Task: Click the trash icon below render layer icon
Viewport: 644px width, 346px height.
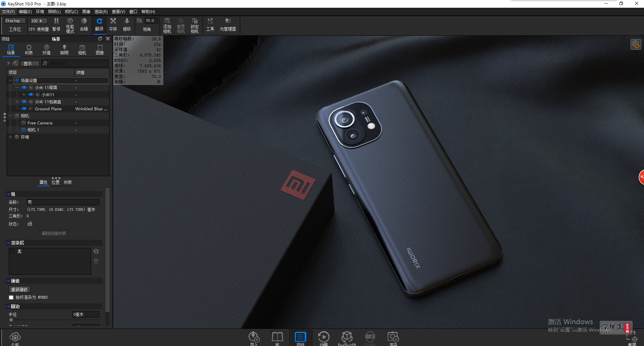Action: (96, 261)
